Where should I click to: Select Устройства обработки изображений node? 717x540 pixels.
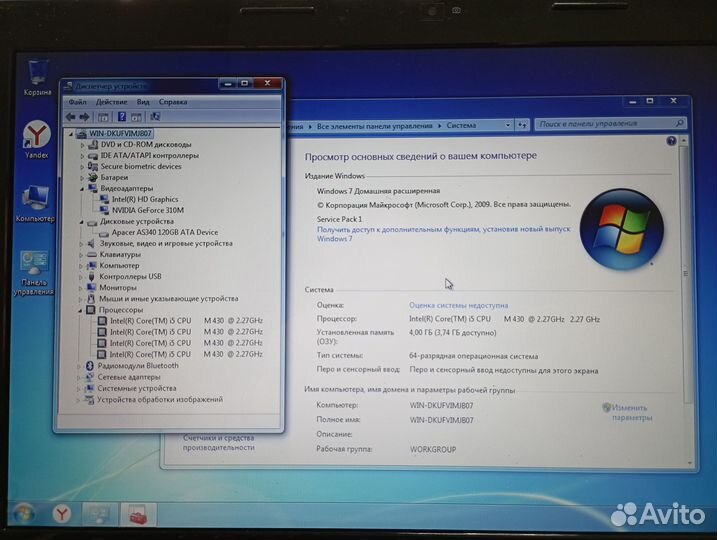[x=160, y=400]
